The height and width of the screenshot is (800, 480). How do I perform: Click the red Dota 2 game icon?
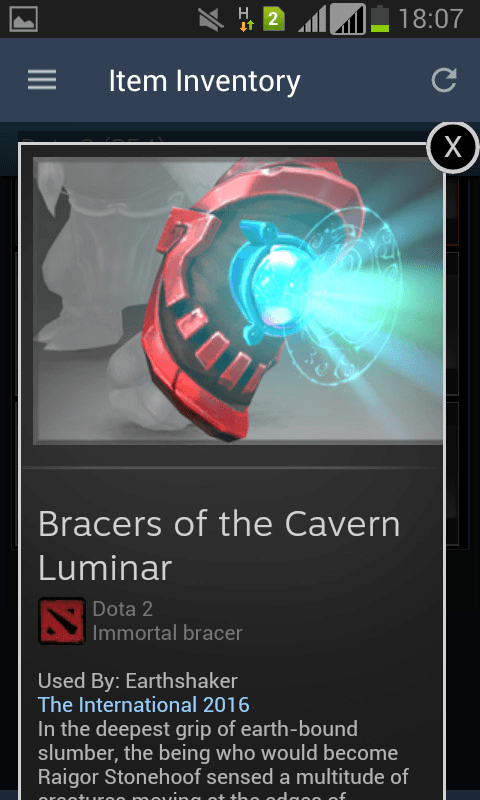62,621
